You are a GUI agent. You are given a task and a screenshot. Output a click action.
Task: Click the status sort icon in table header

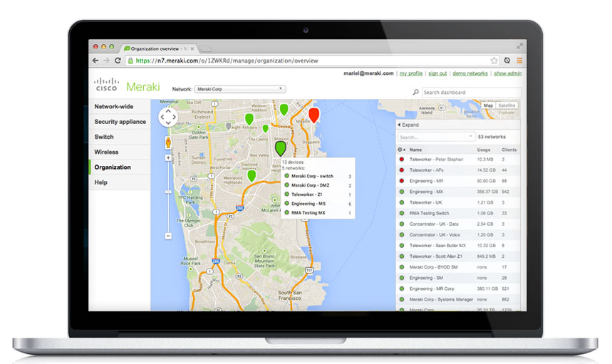point(401,150)
